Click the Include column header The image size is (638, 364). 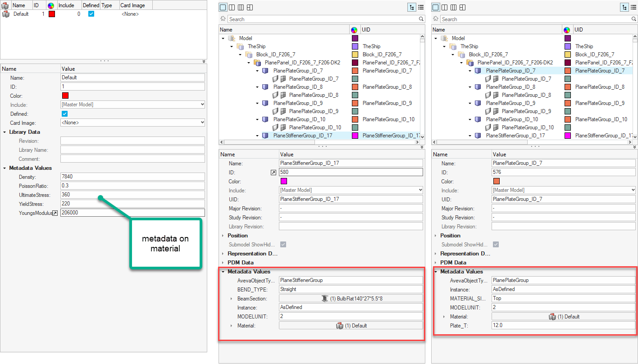pyautogui.click(x=69, y=5)
